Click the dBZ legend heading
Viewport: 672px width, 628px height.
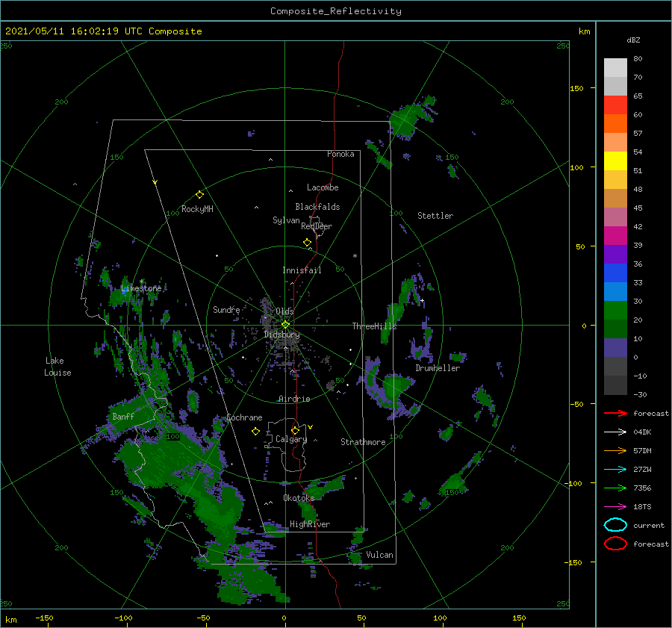coord(633,40)
